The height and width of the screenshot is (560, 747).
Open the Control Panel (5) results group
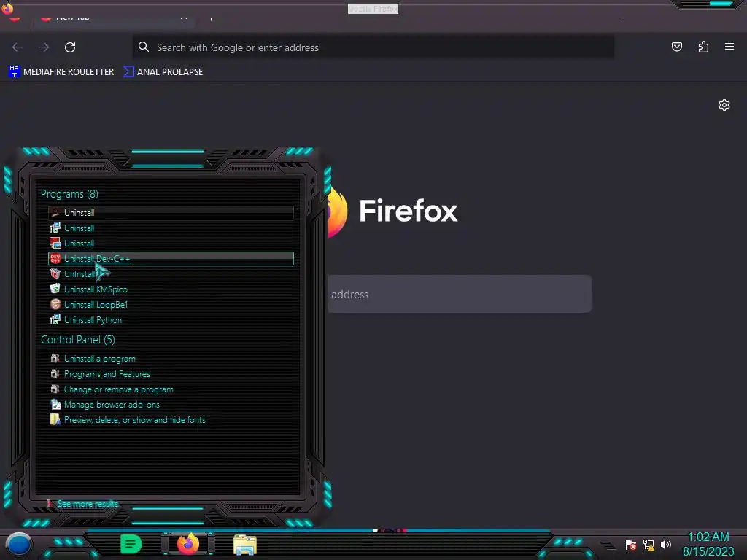pos(77,340)
